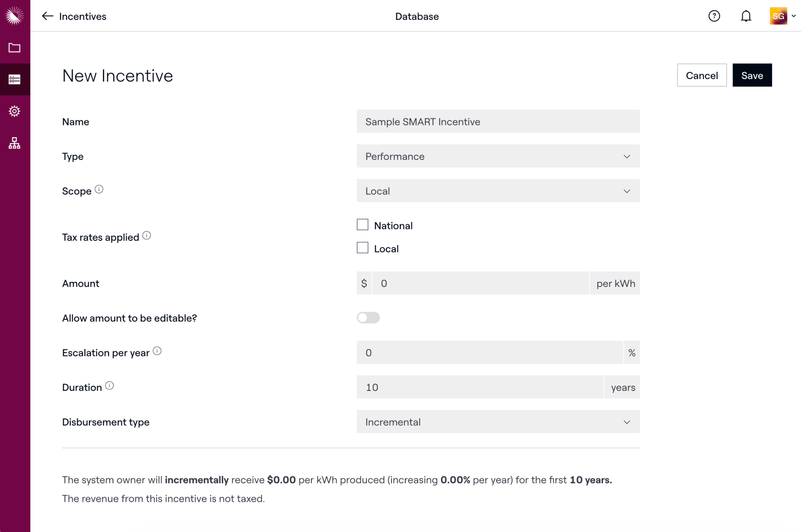Toggle Allow amount to be editable

tap(368, 317)
